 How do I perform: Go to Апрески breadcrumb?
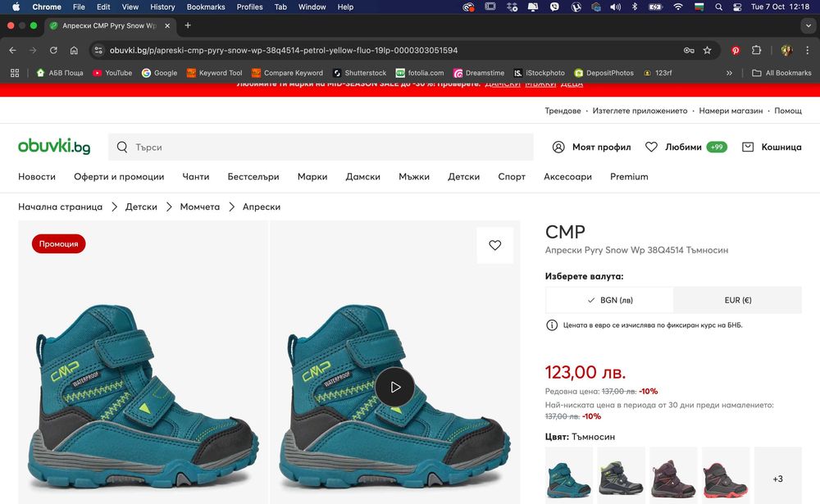tap(262, 207)
